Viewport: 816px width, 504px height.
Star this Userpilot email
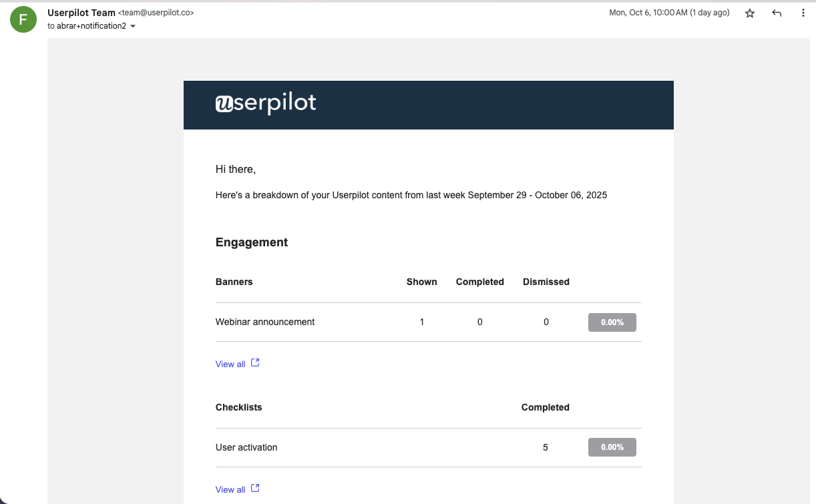tap(750, 13)
